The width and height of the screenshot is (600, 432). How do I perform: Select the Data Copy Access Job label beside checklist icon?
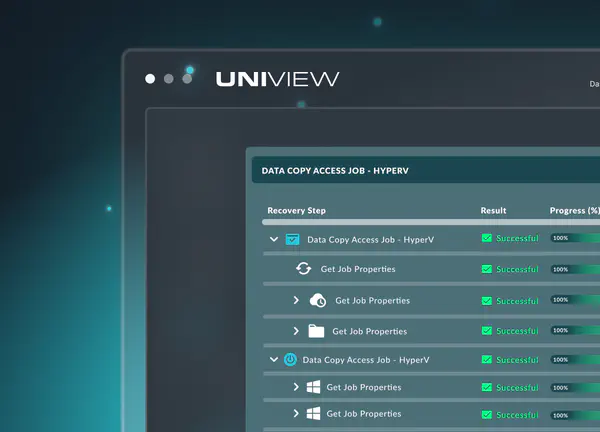[x=370, y=240]
